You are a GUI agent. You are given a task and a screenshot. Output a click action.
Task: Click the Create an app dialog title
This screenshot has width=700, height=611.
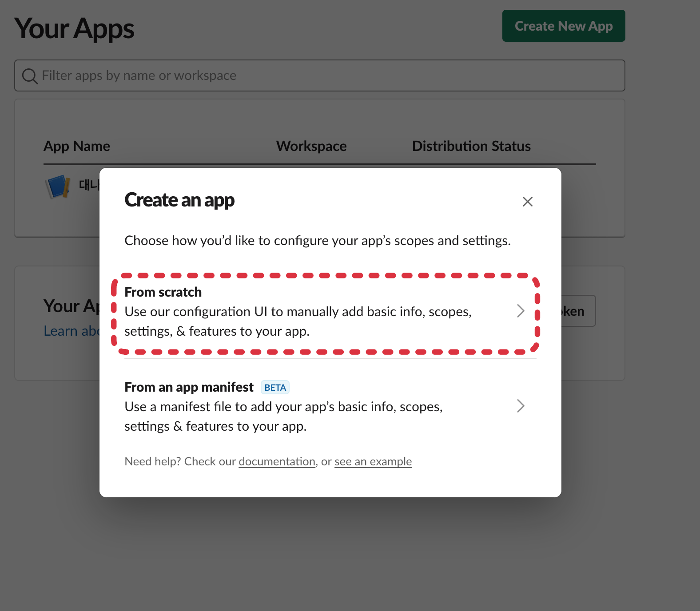(179, 200)
